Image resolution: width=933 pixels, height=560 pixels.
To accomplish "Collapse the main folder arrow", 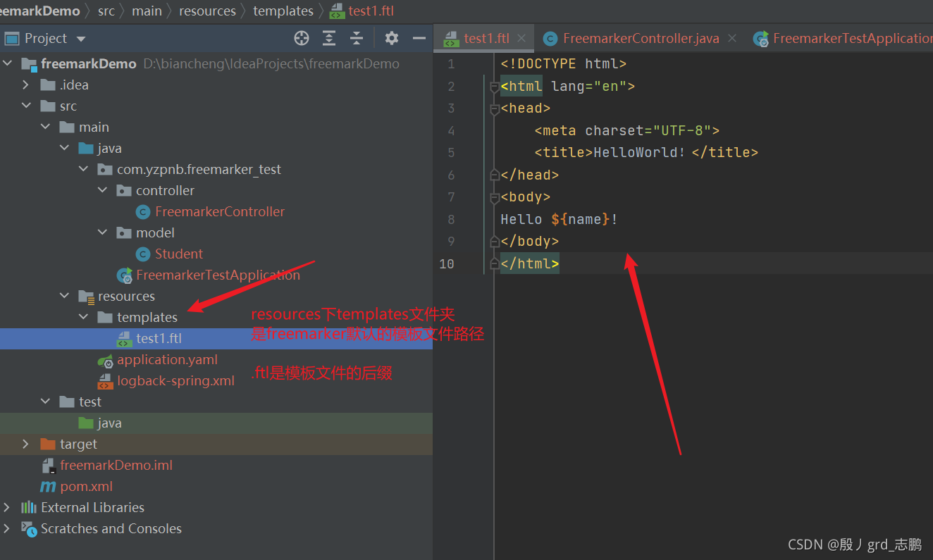I will coord(46,127).
